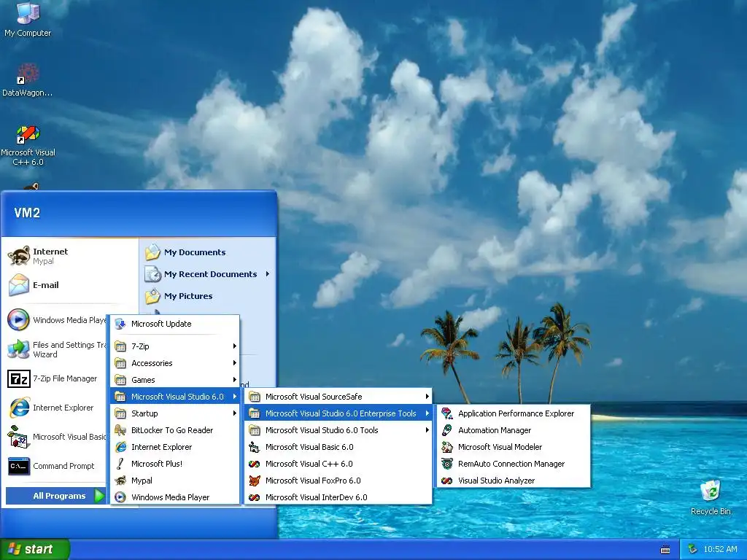Expand the 7-Zip submenu arrow
The image size is (747, 560).
[234, 346]
